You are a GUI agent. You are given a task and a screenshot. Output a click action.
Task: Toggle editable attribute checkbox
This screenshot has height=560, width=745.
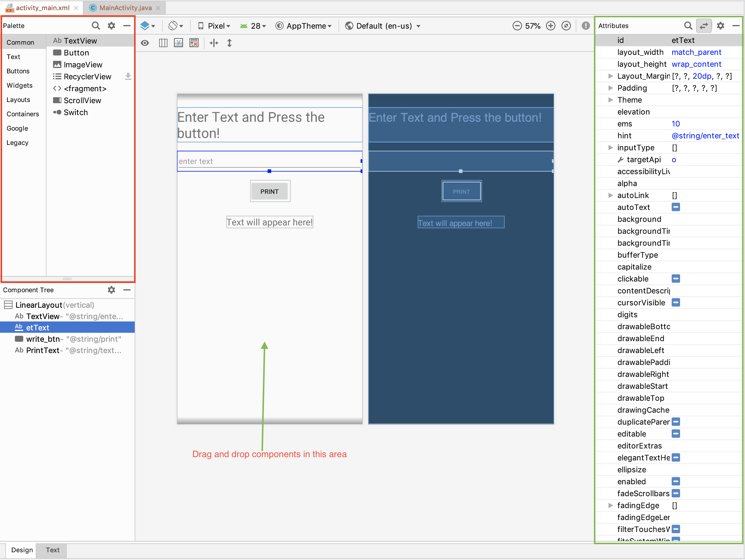point(675,434)
